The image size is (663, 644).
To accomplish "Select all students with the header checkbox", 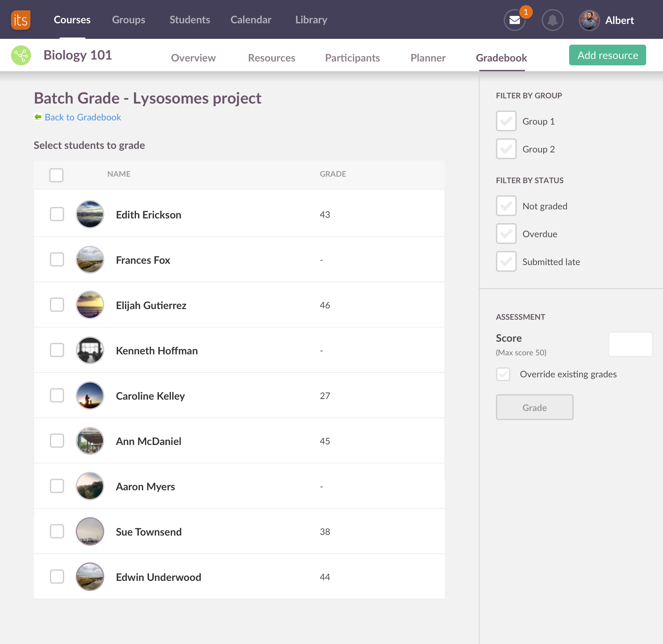I will pos(56,175).
